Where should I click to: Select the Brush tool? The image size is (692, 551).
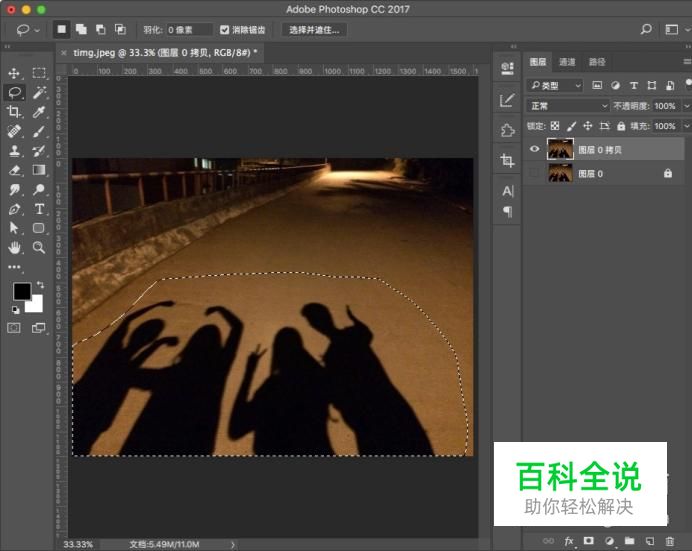point(39,131)
